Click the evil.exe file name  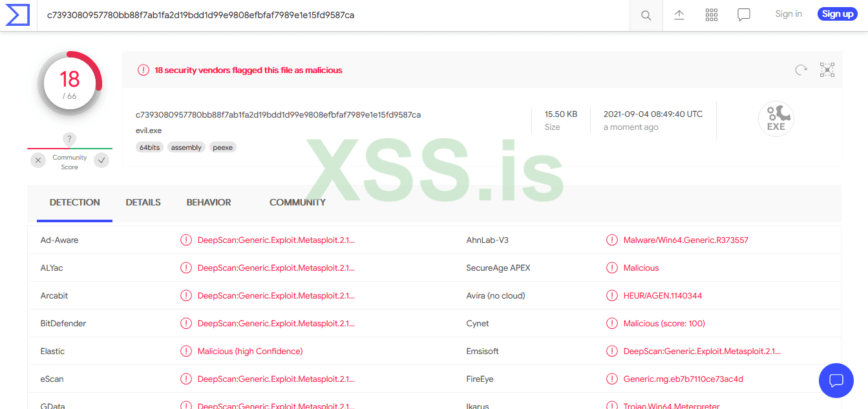(149, 131)
